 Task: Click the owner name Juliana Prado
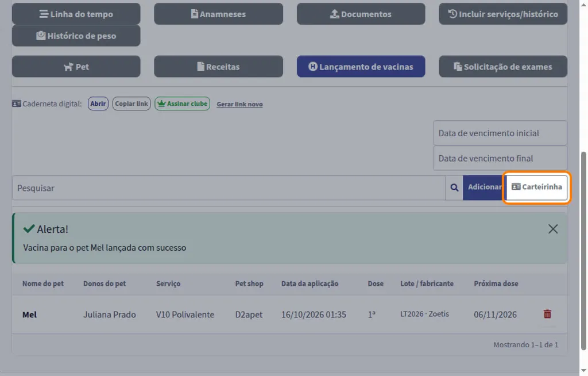[x=110, y=315]
